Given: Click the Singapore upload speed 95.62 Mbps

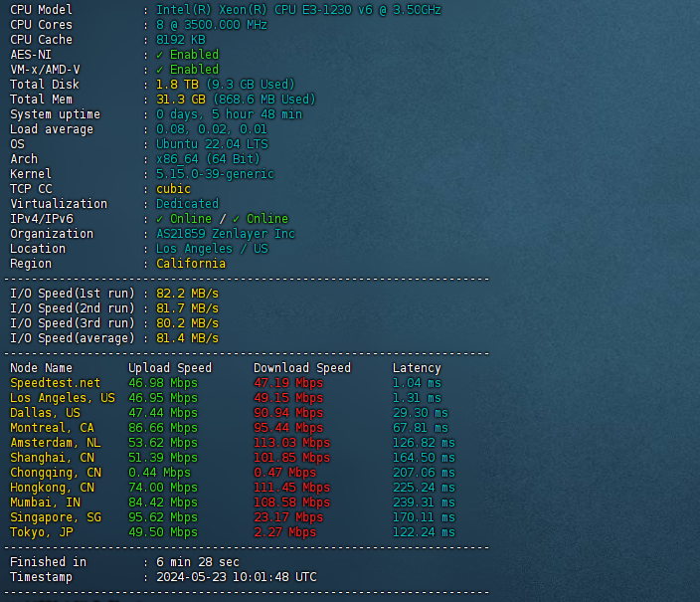Looking at the screenshot, I should tap(163, 517).
